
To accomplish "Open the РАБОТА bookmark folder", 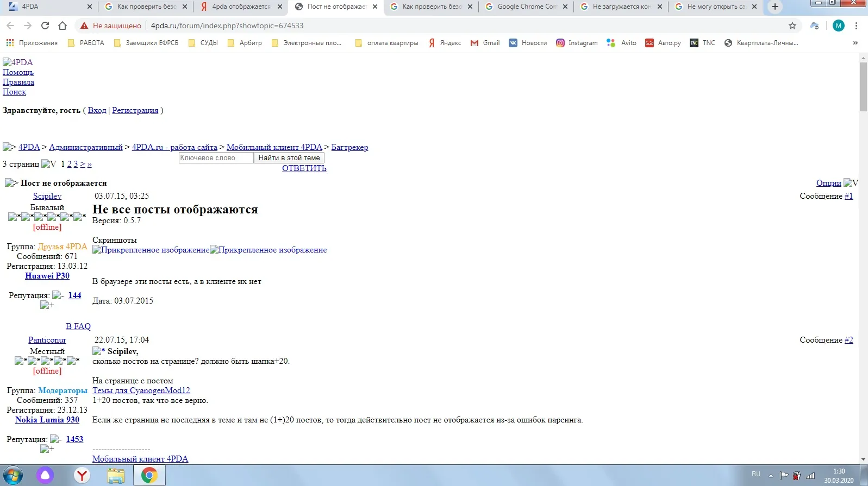I will pos(86,43).
